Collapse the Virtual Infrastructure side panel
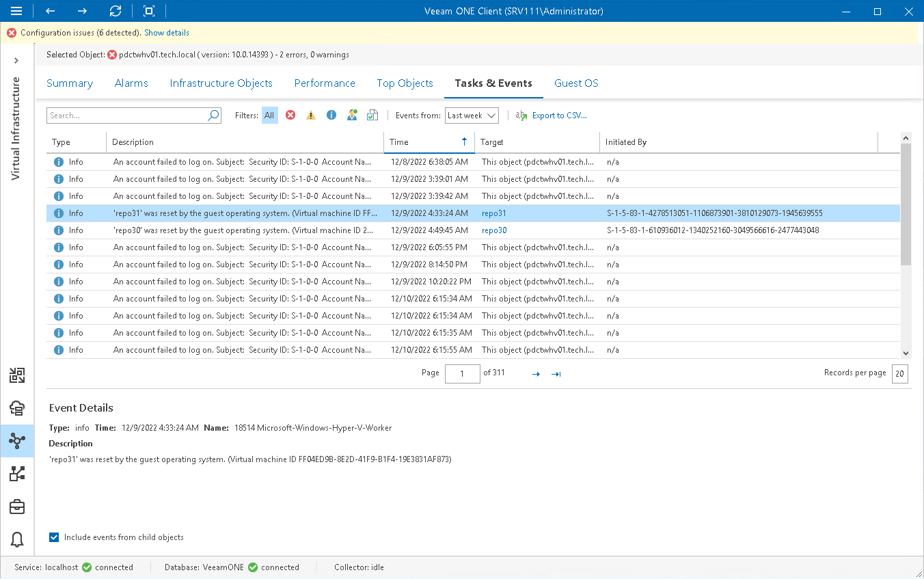 16,59
